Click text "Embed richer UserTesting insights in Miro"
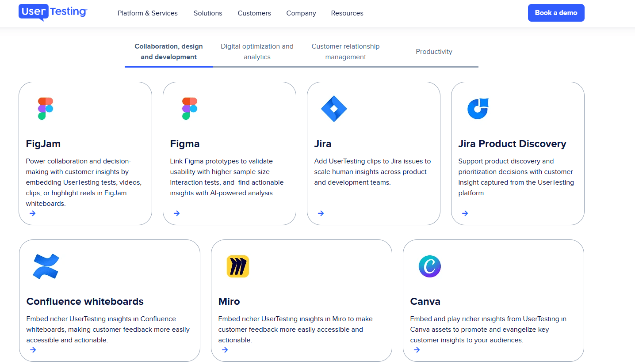The height and width of the screenshot is (364, 635). pos(282,319)
